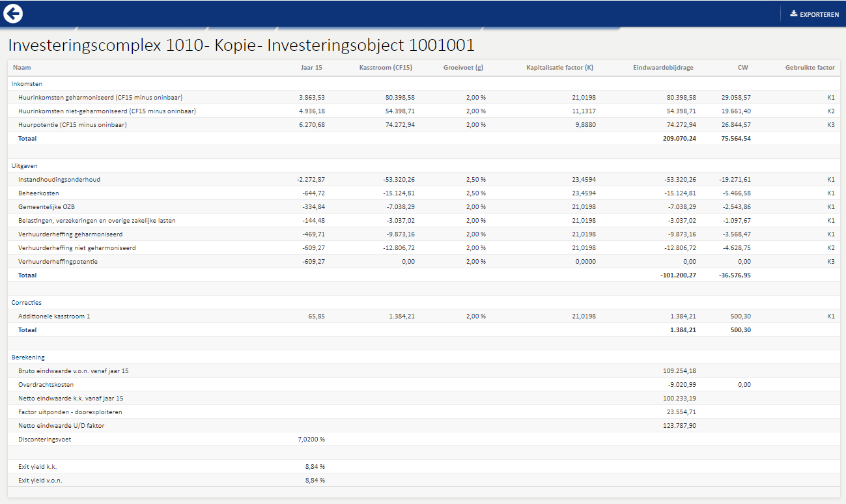Select the Huurpotentie row label

point(72,124)
